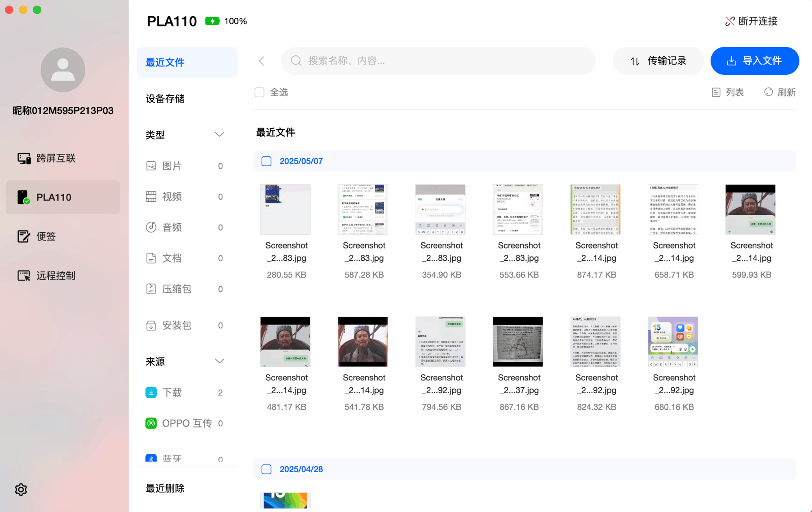Check the 2025/04/28 date group checkbox
This screenshot has height=512, width=812.
click(266, 469)
